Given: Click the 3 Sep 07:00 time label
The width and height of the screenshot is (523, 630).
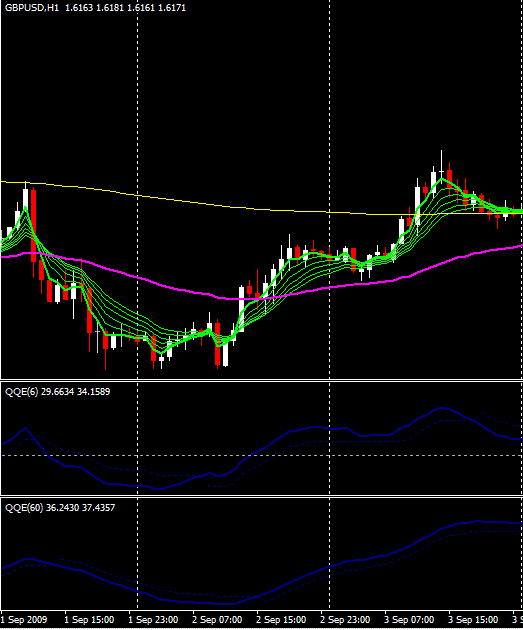Looking at the screenshot, I should (409, 619).
